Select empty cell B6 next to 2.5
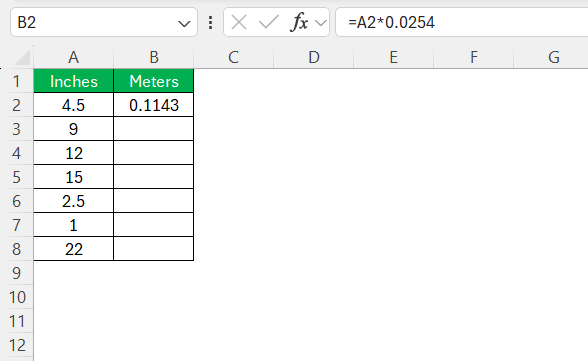The image size is (588, 361). [x=154, y=201]
